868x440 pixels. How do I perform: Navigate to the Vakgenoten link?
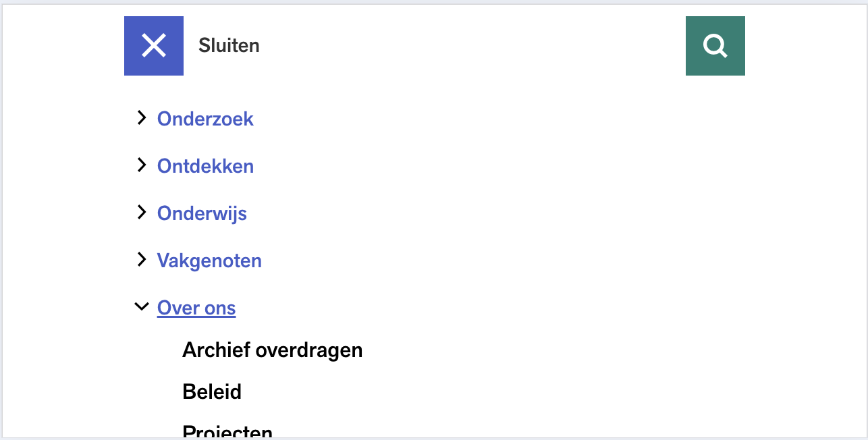point(209,260)
